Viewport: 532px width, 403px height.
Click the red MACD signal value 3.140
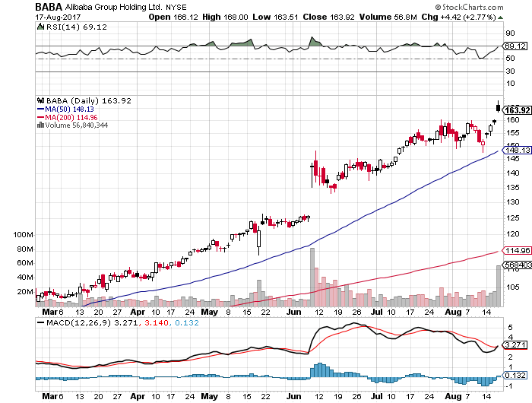pos(157,323)
